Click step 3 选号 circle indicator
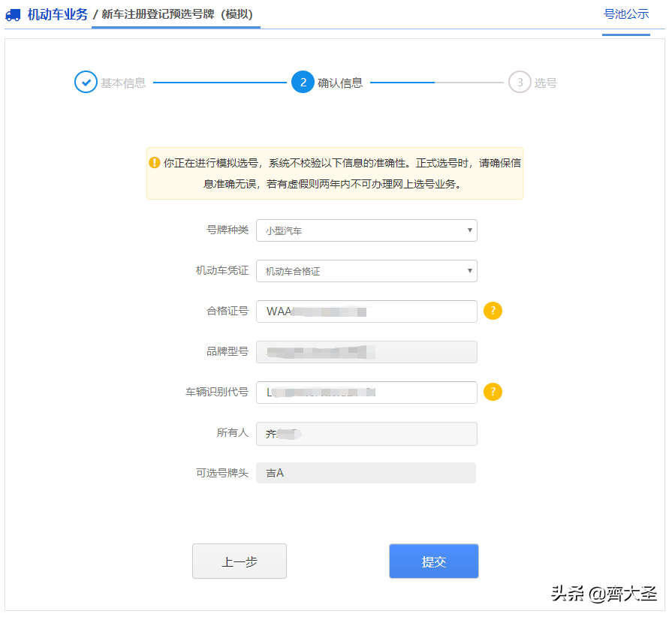The width and height of the screenshot is (672, 617). coord(520,82)
